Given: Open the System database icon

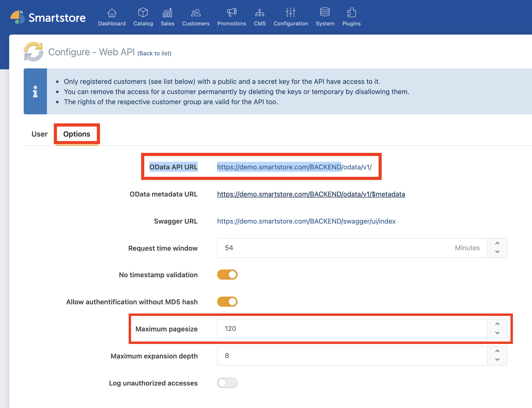Looking at the screenshot, I should point(325,12).
